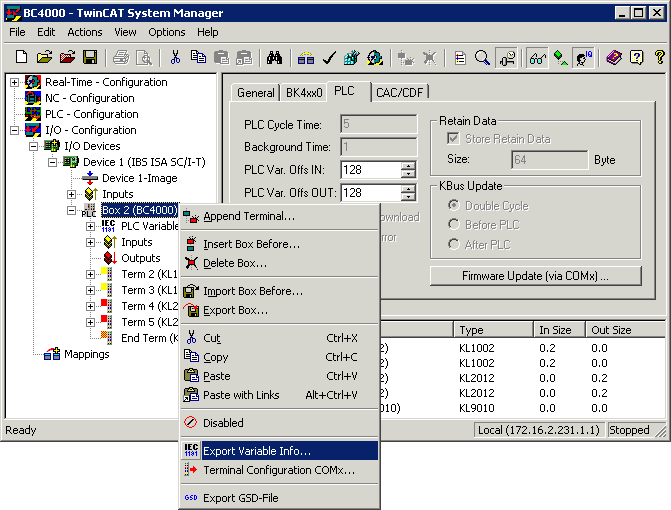
Task: Choose Append Terminal from context menu
Action: (x=279, y=216)
